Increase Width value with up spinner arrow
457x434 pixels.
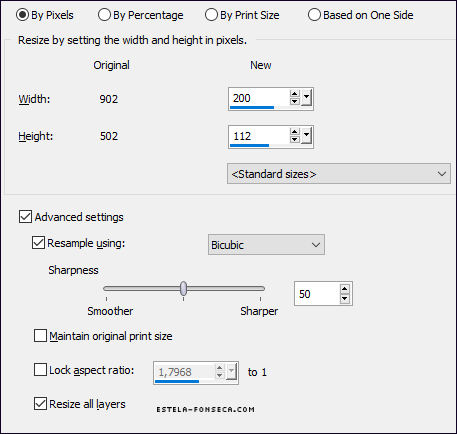pos(295,94)
